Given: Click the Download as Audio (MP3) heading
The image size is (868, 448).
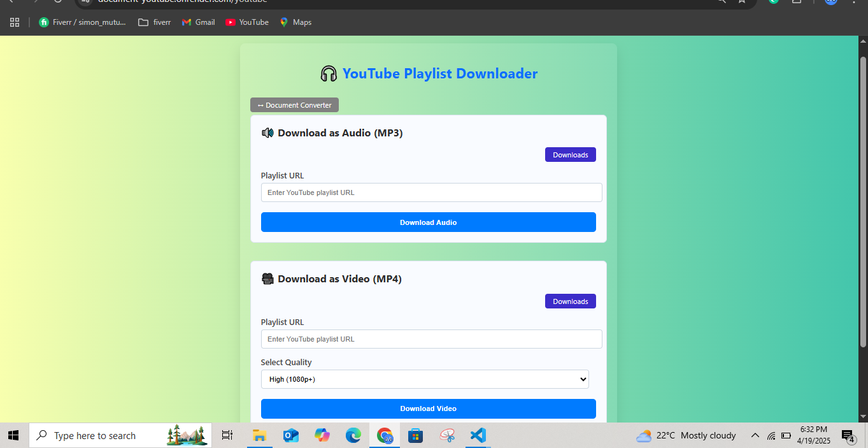Looking at the screenshot, I should (332, 133).
